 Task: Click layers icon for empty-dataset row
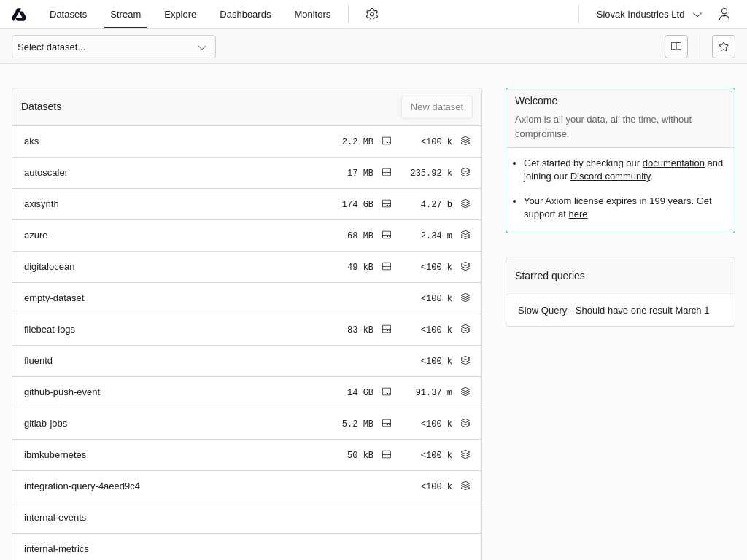click(465, 298)
